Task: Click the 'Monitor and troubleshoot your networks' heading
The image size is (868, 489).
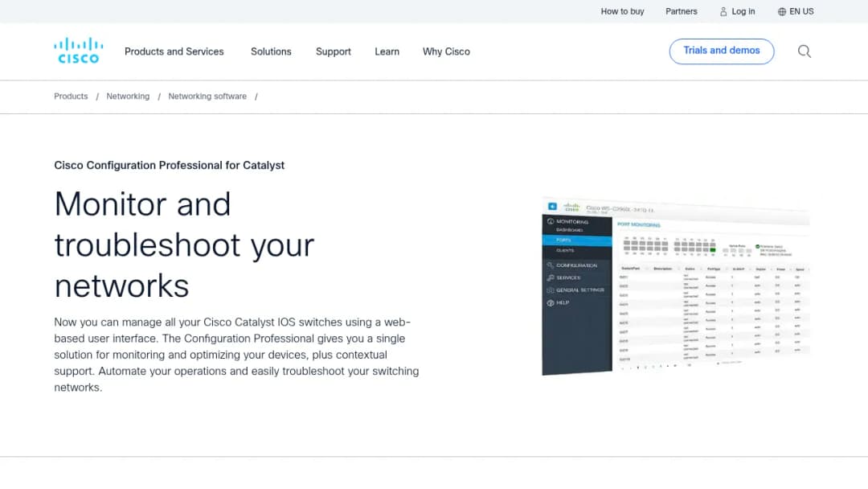Action: (x=184, y=244)
